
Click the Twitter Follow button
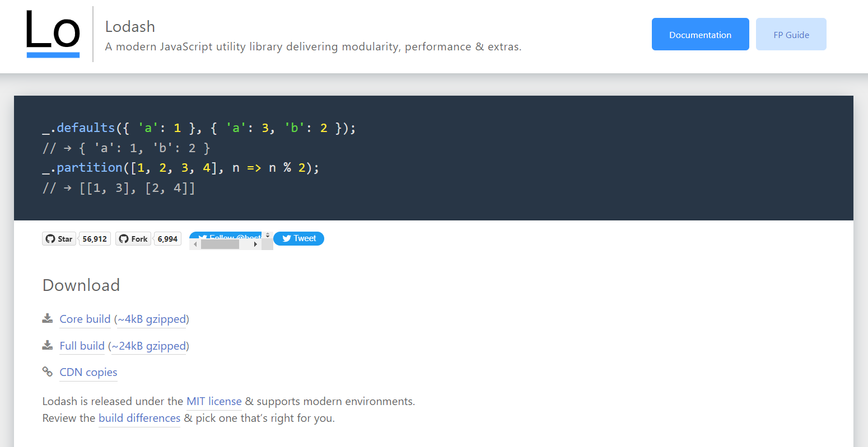[x=227, y=236]
